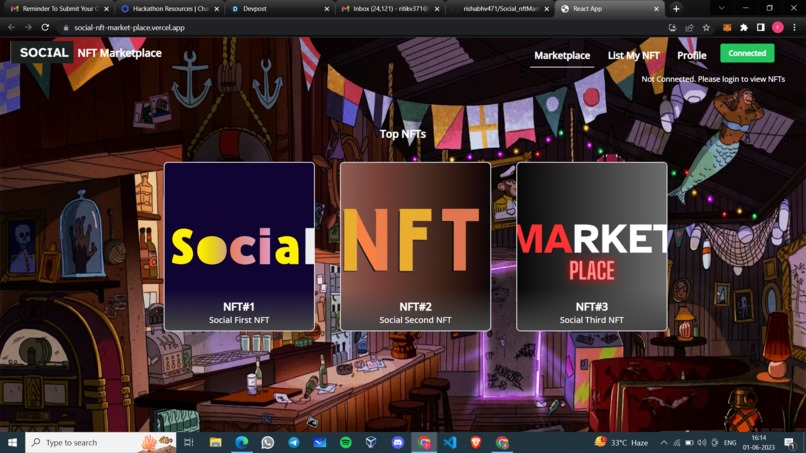806x453 pixels.
Task: Go back to previous page
Action: pos(12,27)
